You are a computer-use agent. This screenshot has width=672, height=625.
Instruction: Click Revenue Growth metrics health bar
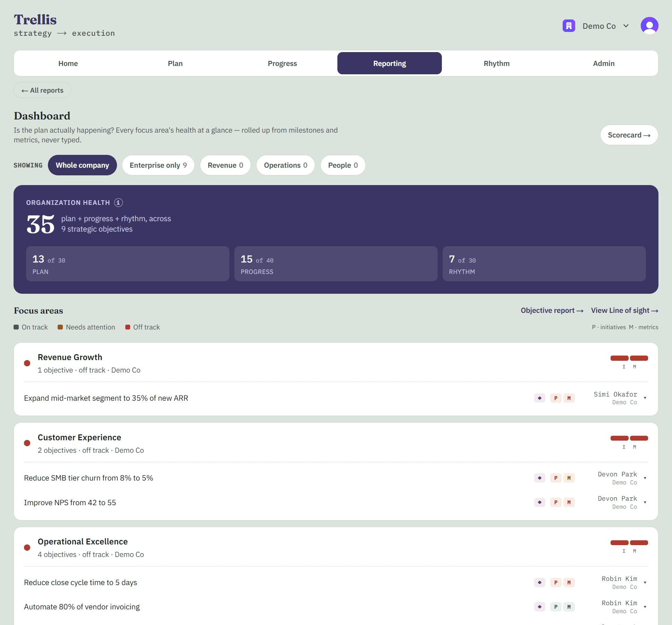tap(639, 358)
